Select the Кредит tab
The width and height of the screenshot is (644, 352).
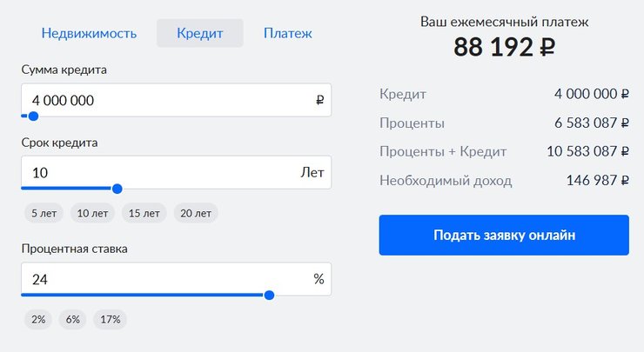[200, 34]
